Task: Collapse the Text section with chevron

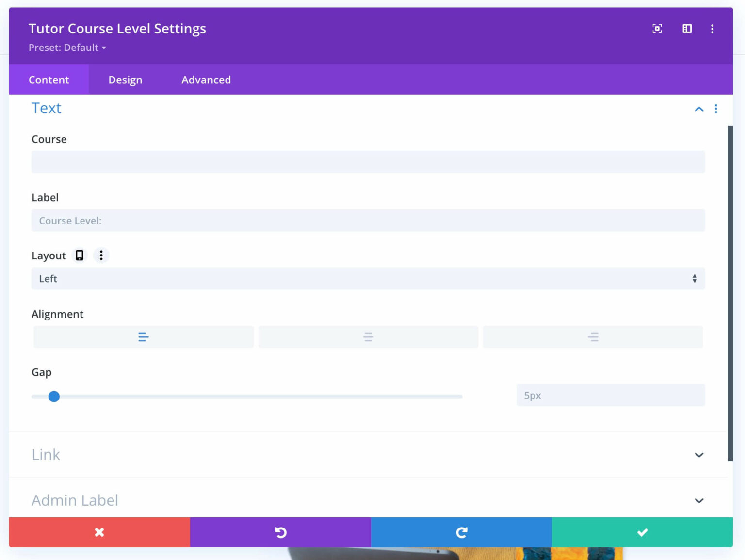Action: coord(699,109)
